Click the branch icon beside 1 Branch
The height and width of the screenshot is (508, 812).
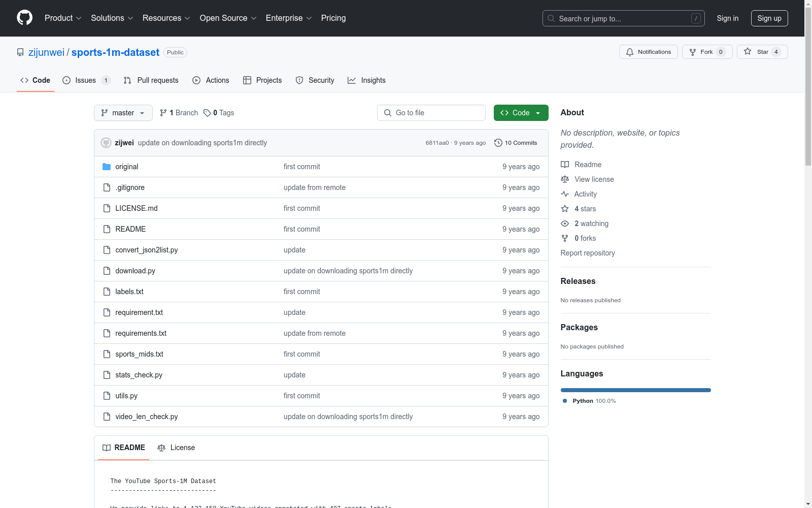click(163, 113)
